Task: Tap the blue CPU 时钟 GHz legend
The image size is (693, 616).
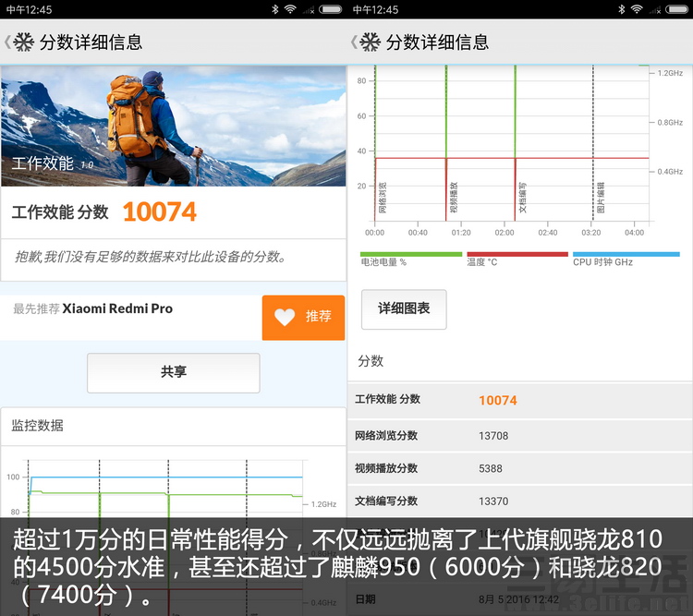Action: [x=626, y=260]
